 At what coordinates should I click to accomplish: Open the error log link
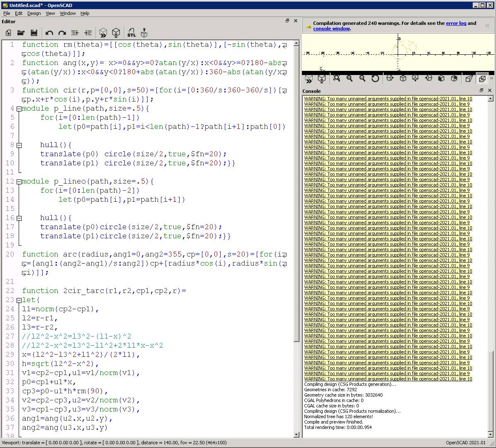coord(456,23)
